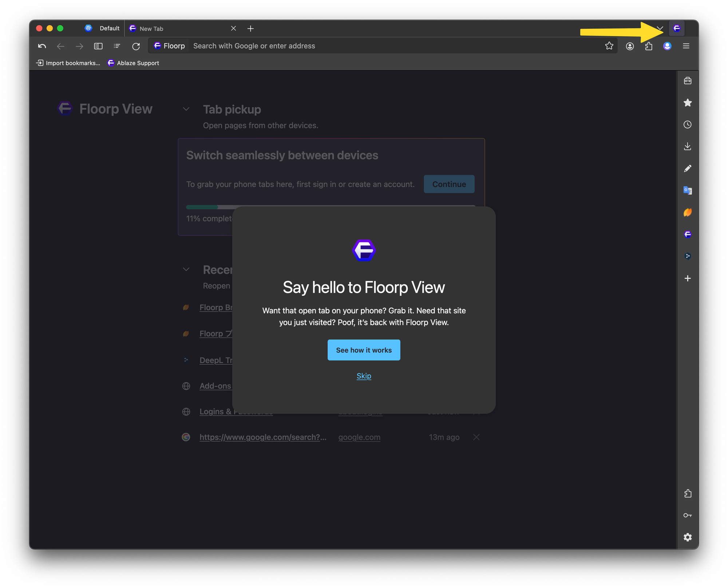Click See how it works button
Image resolution: width=728 pixels, height=588 pixels.
pos(364,350)
